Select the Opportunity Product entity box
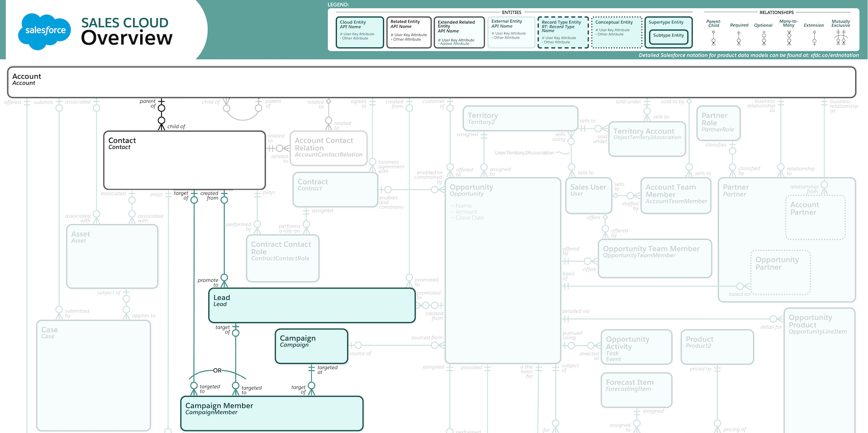Image resolution: width=868 pixels, height=433 pixels. coord(819,370)
